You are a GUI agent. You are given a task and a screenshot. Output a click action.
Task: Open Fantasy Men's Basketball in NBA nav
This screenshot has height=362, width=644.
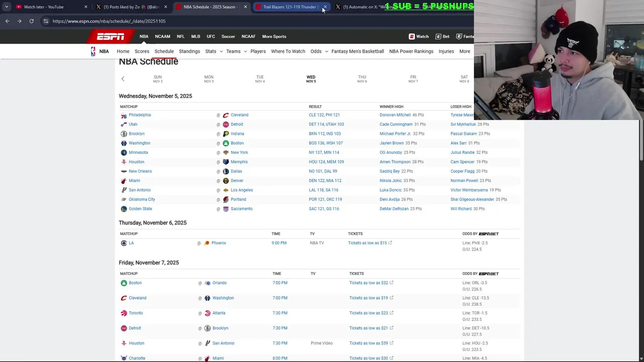(x=358, y=51)
